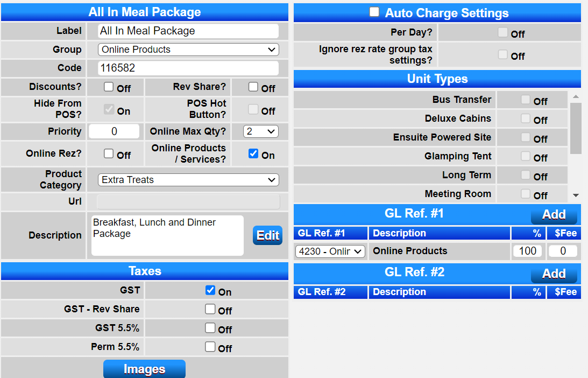588x378 pixels.
Task: Click the Priority input field
Action: 114,131
